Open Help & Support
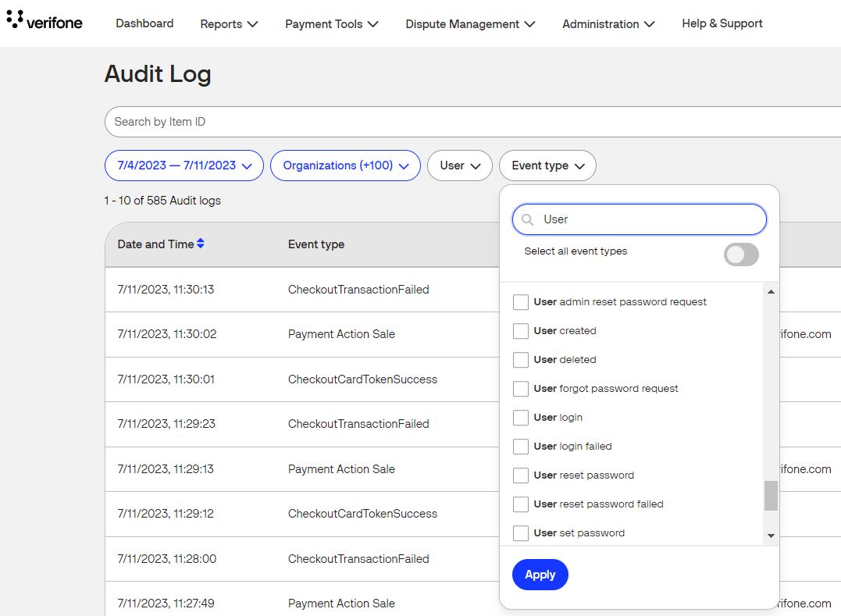Viewport: 841px width, 616px height. (722, 23)
